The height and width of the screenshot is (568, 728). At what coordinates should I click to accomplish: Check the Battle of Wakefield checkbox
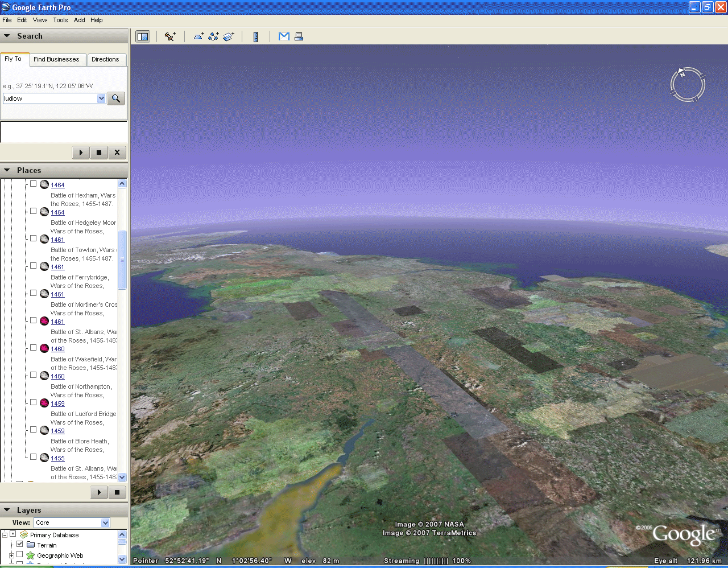point(33,348)
